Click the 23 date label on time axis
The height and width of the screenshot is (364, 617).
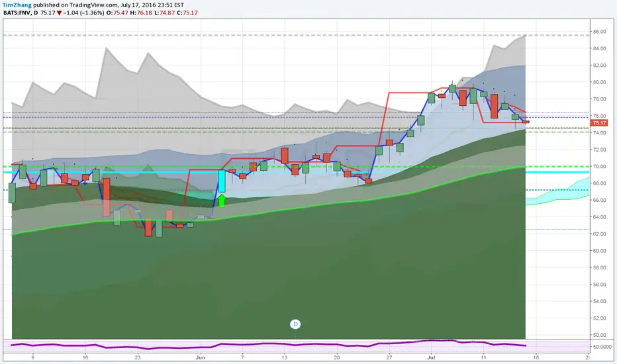pos(137,357)
